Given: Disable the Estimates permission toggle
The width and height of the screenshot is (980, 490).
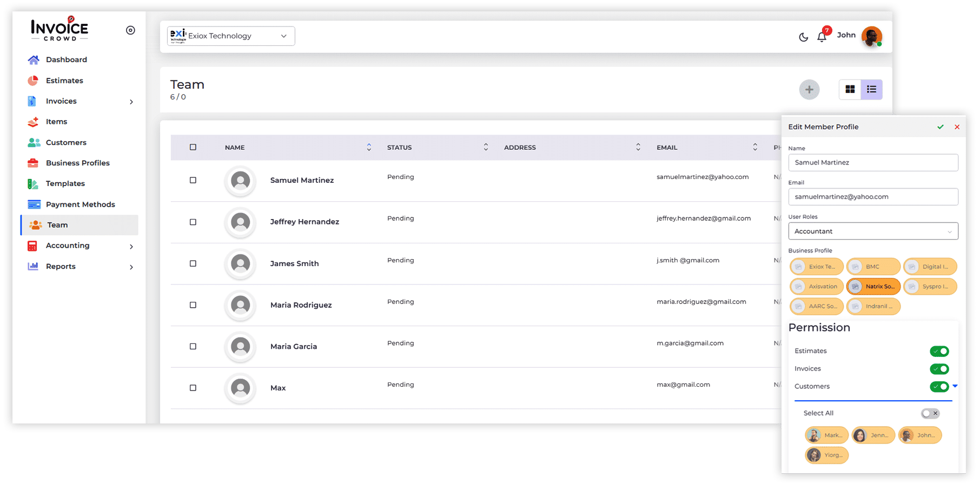Looking at the screenshot, I should 939,352.
